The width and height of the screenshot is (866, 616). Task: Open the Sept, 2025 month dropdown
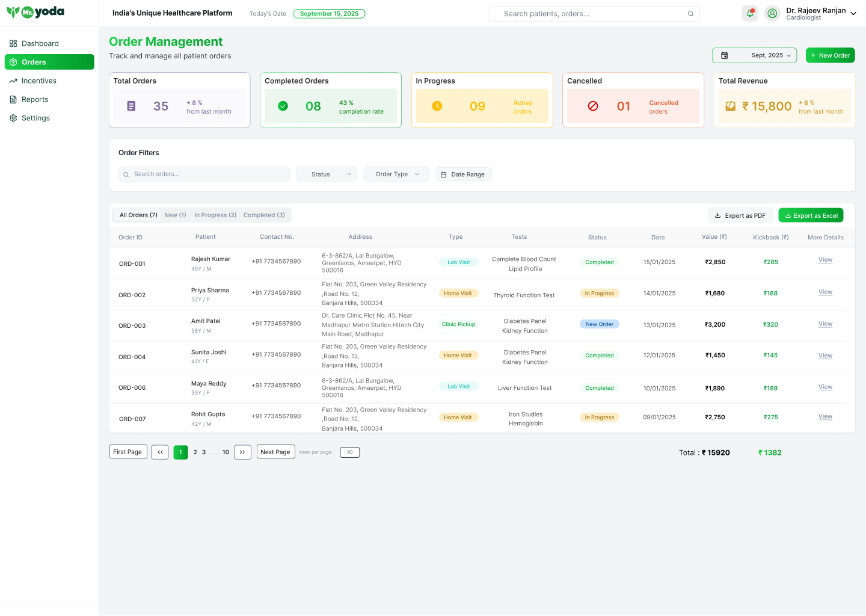pos(770,55)
